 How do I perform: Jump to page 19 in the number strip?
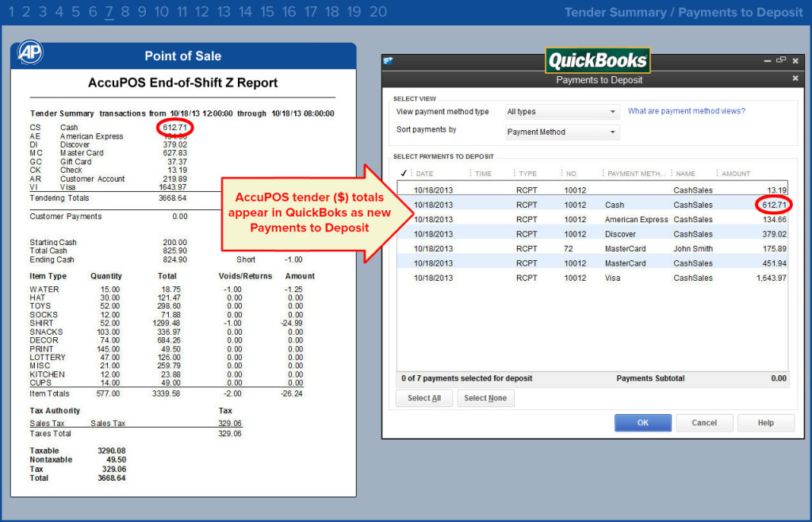(354, 11)
